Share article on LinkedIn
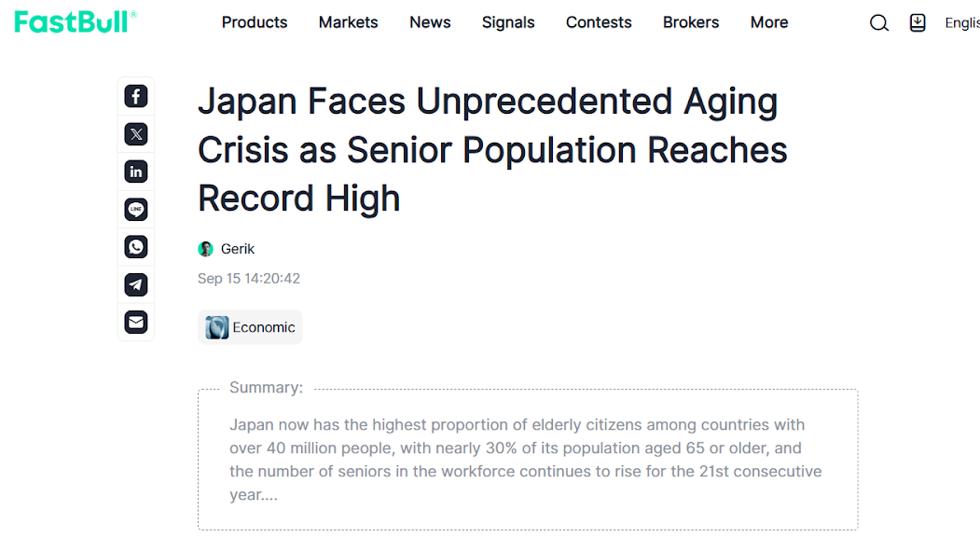 pyautogui.click(x=136, y=172)
